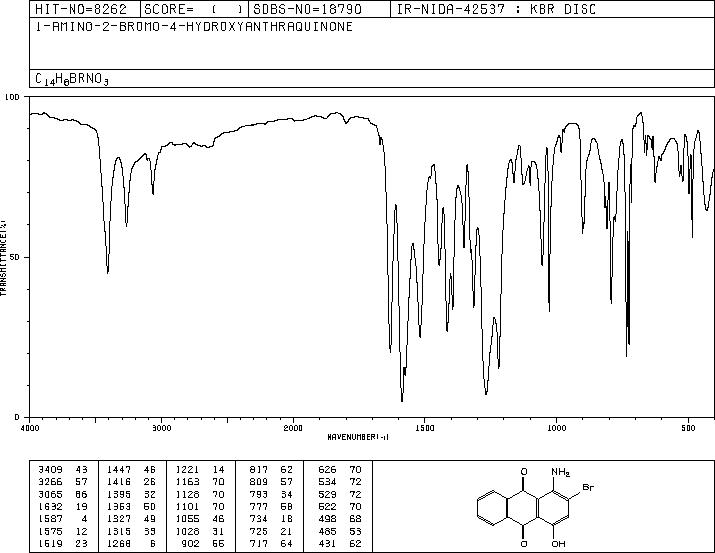
Task: Click the OH label in the structure
Action: [559, 544]
